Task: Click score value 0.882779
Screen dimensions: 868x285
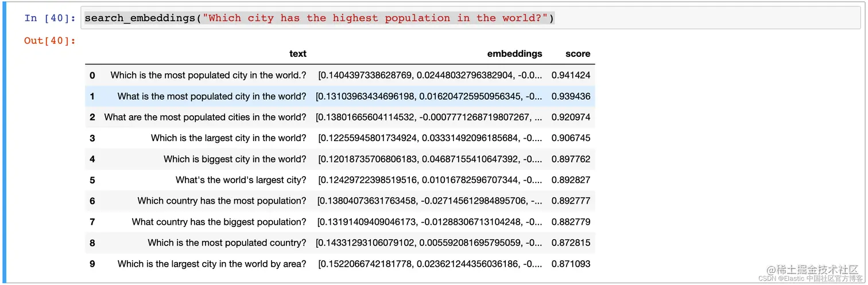Action: [x=571, y=222]
